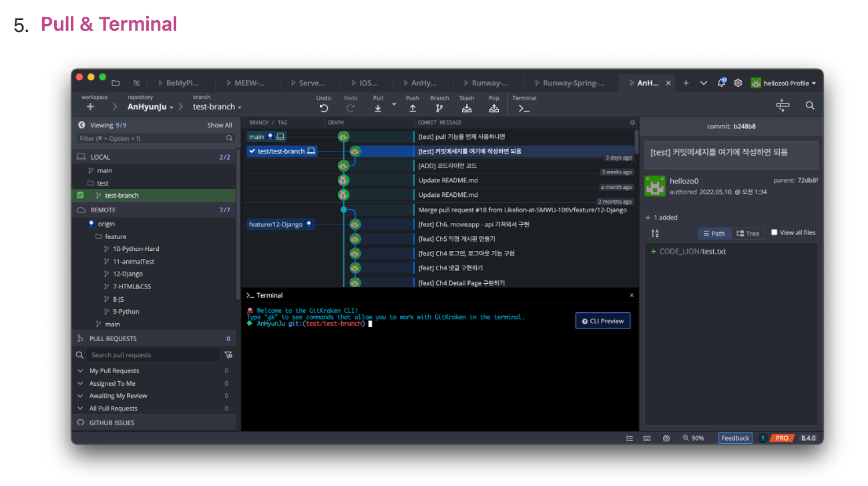The width and height of the screenshot is (868, 486).
Task: Open notifications bell icon
Action: (x=722, y=83)
